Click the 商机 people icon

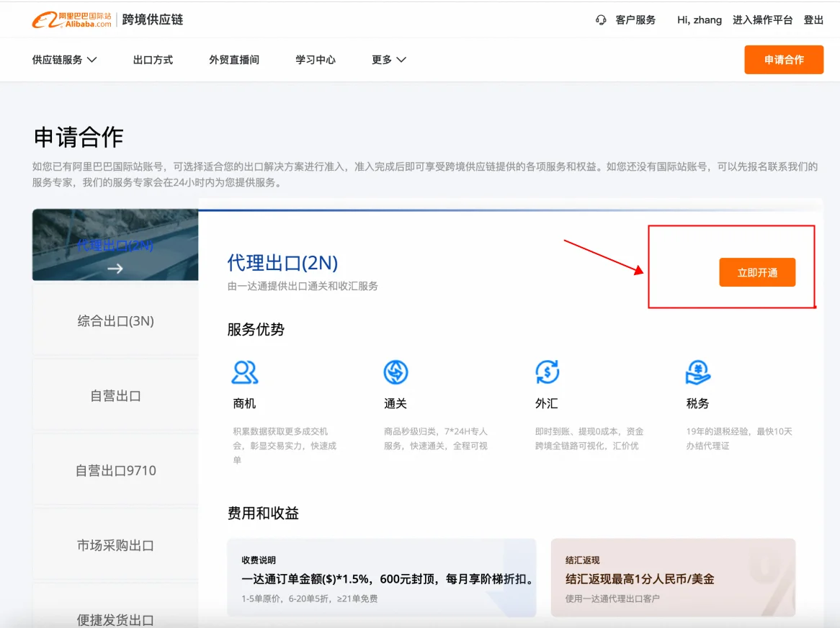point(245,372)
